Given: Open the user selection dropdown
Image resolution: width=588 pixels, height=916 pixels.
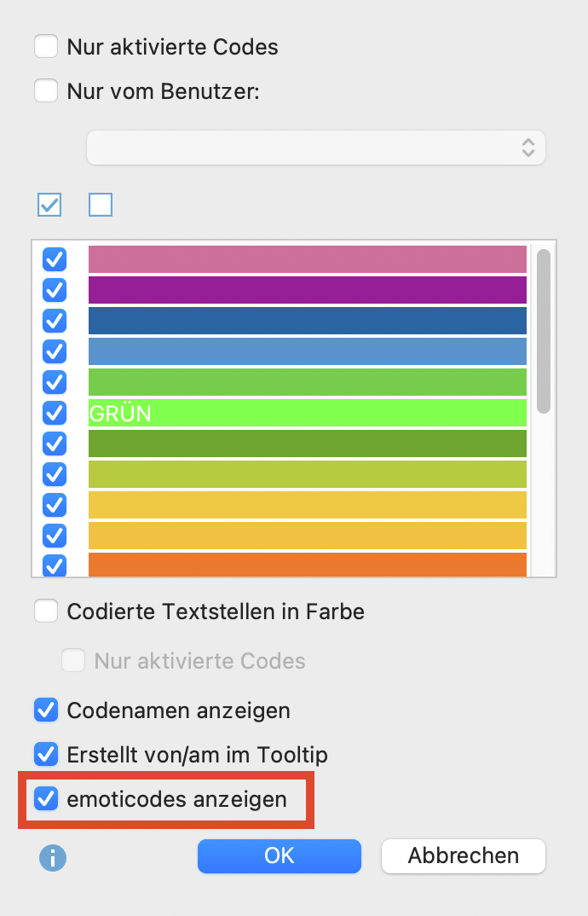Looking at the screenshot, I should point(315,148).
